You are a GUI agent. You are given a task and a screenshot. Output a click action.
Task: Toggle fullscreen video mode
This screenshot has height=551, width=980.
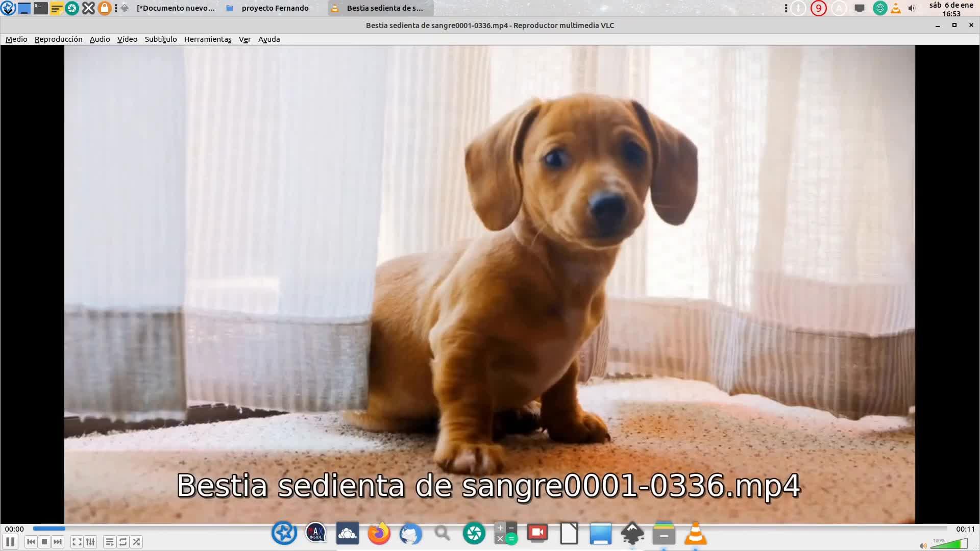77,542
